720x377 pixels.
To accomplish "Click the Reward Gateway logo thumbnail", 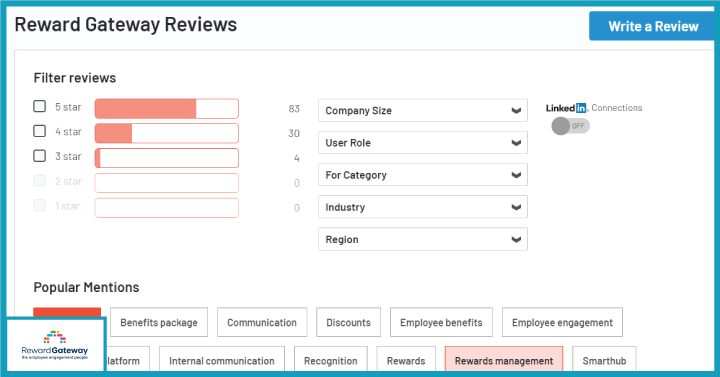I will pos(55,345).
